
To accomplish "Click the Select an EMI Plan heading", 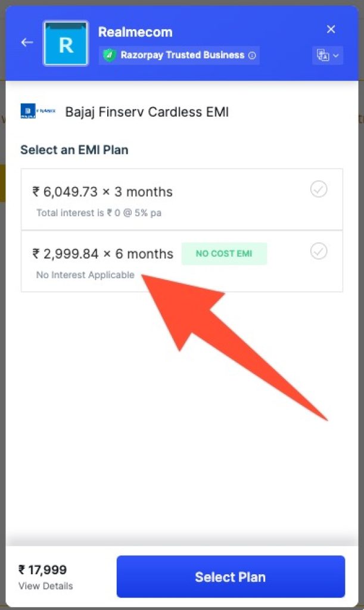I will 74,150.
